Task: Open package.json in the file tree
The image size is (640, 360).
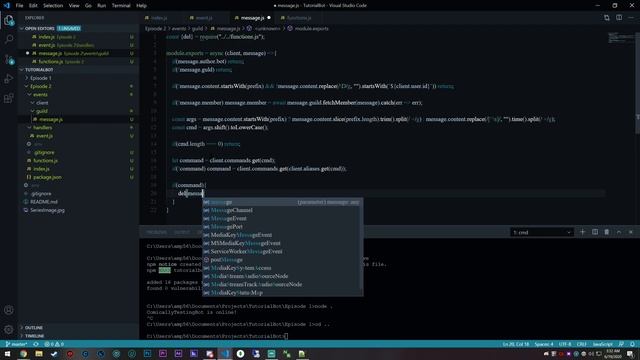Action: click(47, 177)
